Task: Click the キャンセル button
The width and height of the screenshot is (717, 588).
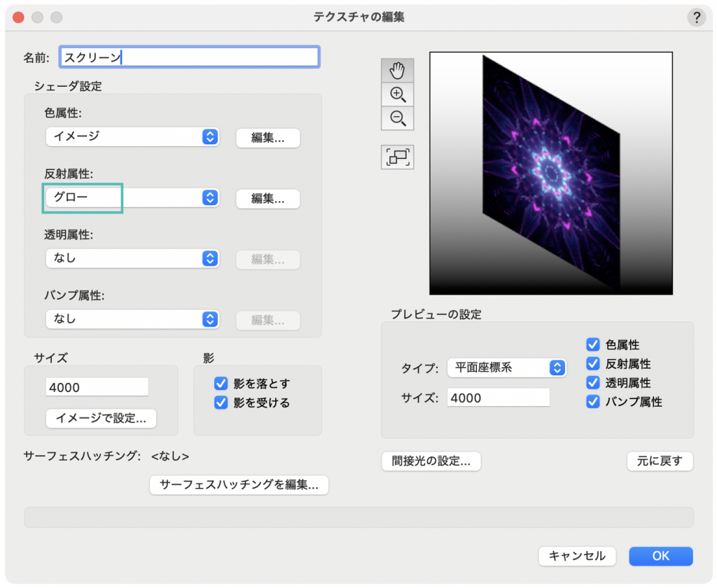Action: point(577,556)
